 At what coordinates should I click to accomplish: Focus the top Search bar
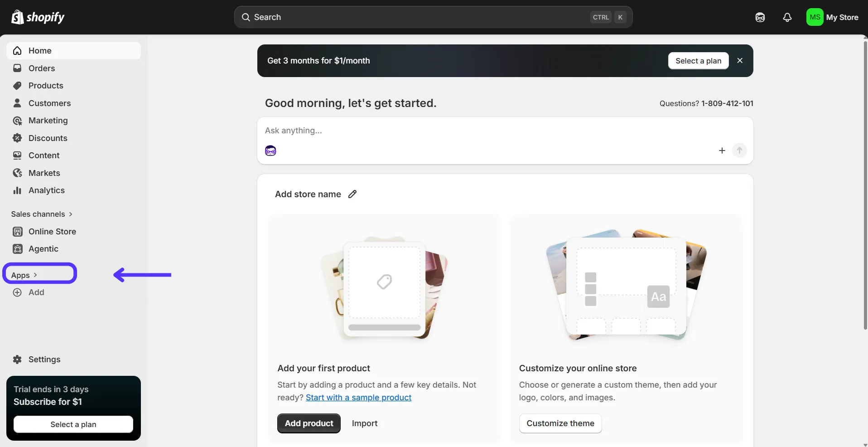433,17
